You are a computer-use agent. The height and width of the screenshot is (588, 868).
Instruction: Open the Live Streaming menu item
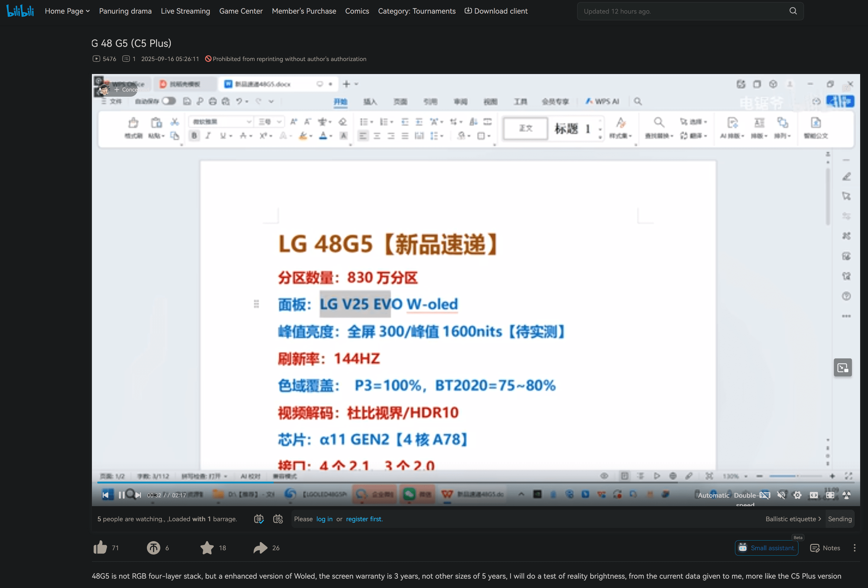pos(185,11)
